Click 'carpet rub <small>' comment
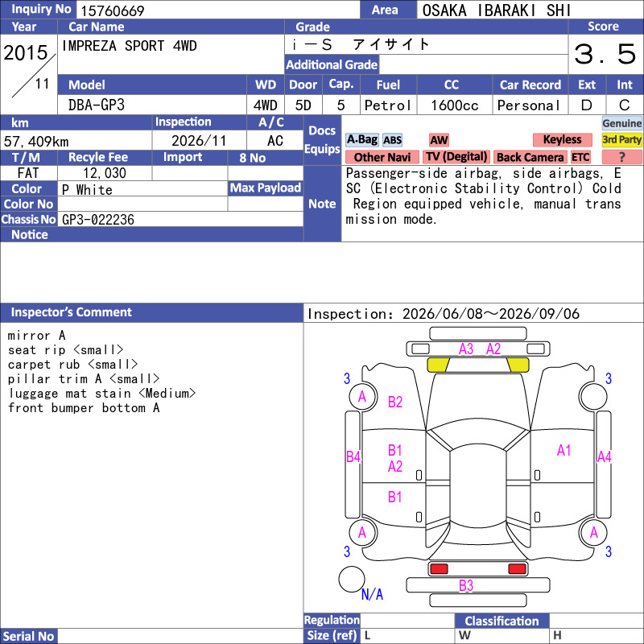The image size is (644, 644). (72, 365)
